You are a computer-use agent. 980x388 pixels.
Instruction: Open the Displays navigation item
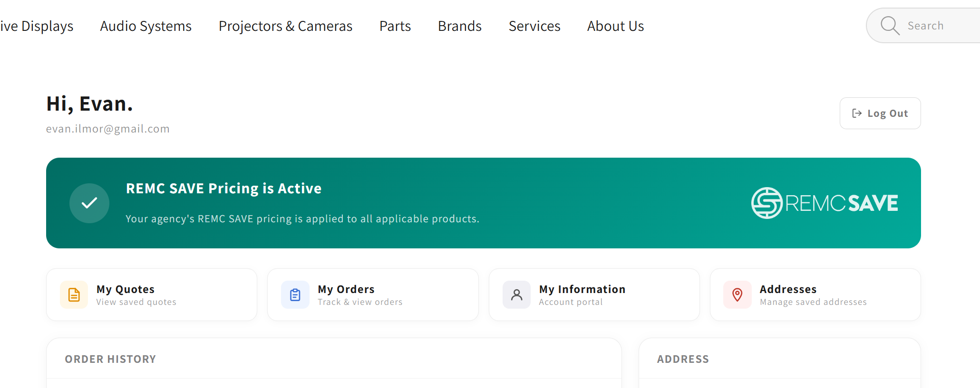pos(37,26)
